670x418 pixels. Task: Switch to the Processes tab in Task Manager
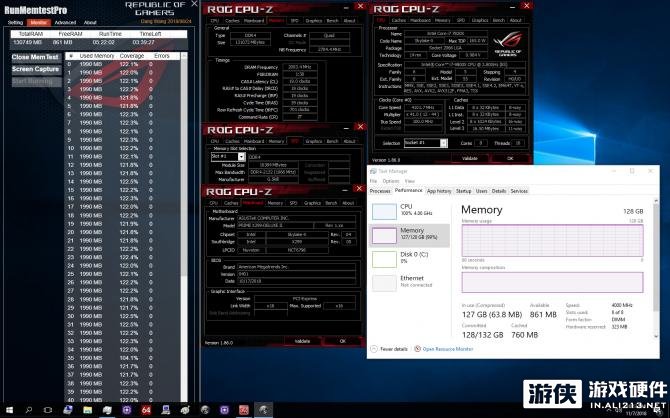(380, 191)
